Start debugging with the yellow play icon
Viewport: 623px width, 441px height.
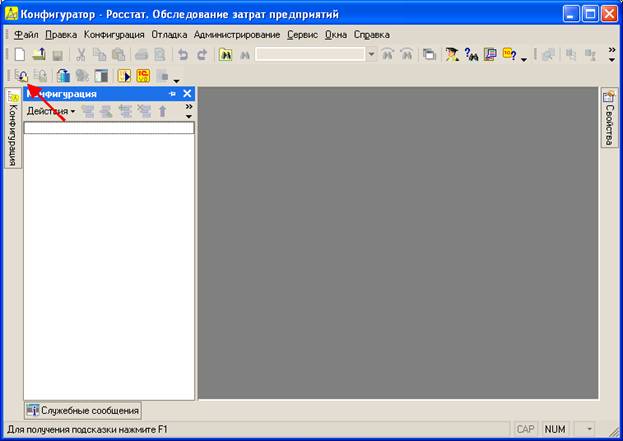(x=124, y=75)
